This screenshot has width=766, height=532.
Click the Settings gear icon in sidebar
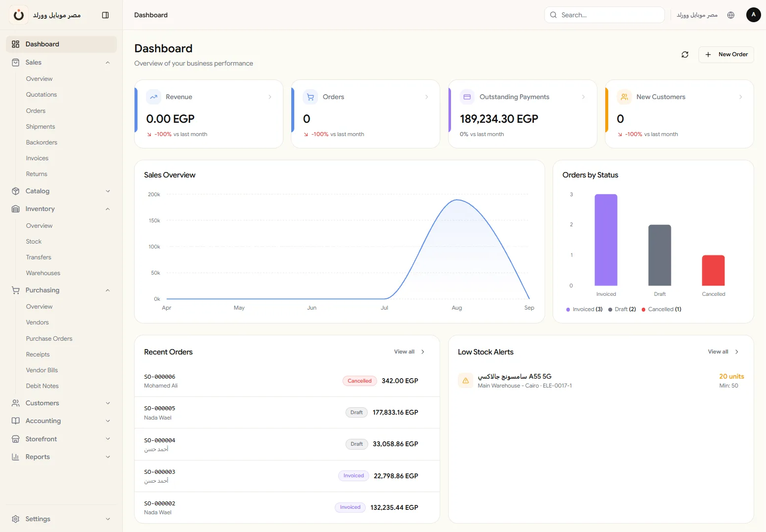point(16,519)
